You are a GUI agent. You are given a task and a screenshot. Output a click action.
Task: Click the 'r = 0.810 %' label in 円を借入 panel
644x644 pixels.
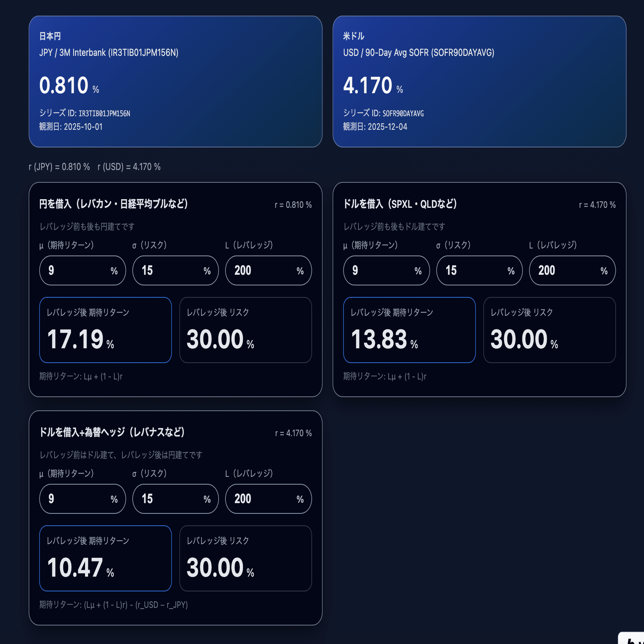pyautogui.click(x=293, y=205)
